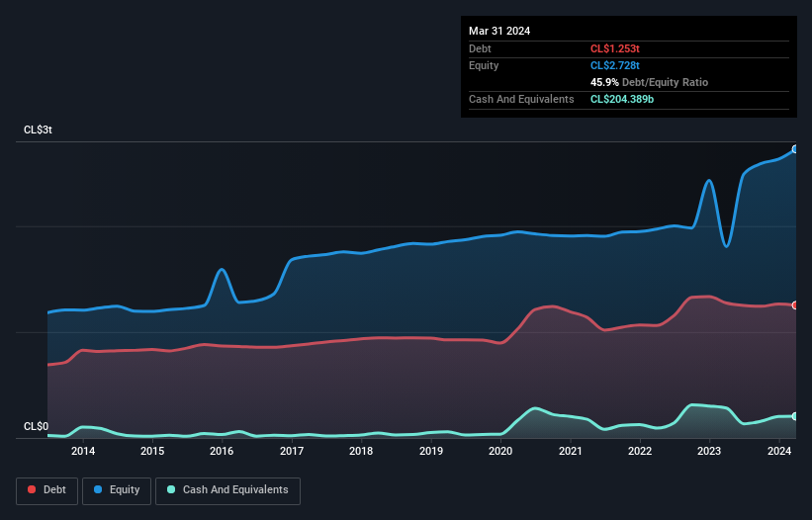Screen dimensions: 812x520
Task: Select the teal Cash endpoint marker
Action: click(795, 416)
